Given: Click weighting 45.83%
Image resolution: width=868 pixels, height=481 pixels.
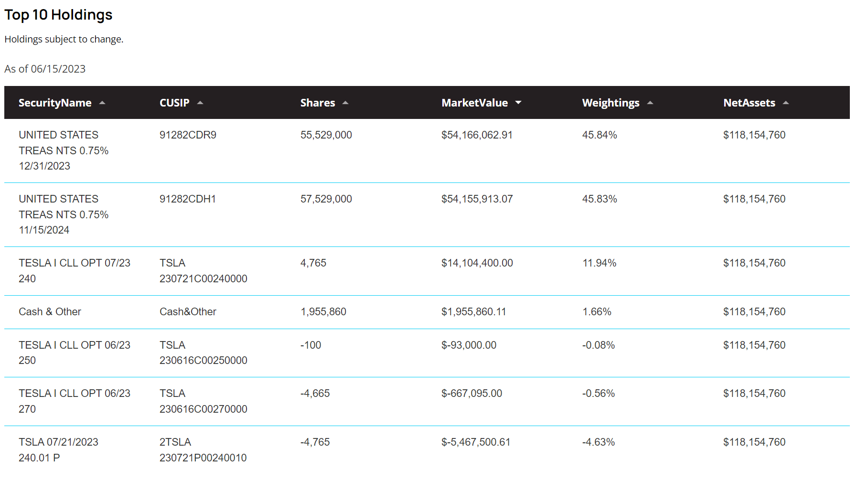Looking at the screenshot, I should (x=600, y=199).
